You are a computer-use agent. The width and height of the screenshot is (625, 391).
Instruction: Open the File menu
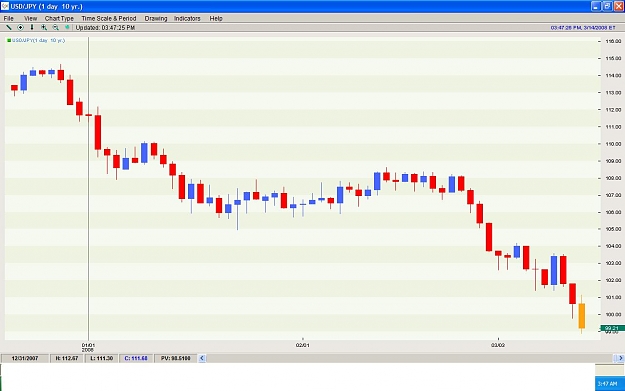(8, 18)
